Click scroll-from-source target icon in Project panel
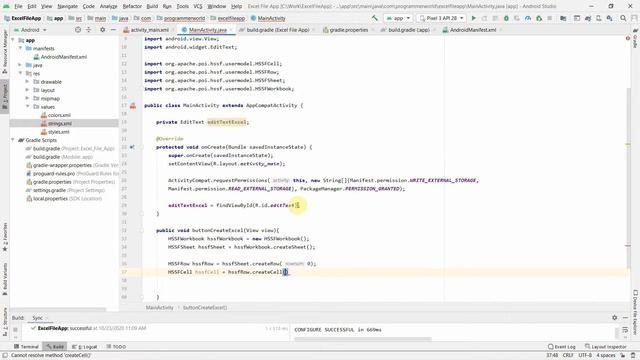This screenshot has height=360, width=640. tap(78, 30)
